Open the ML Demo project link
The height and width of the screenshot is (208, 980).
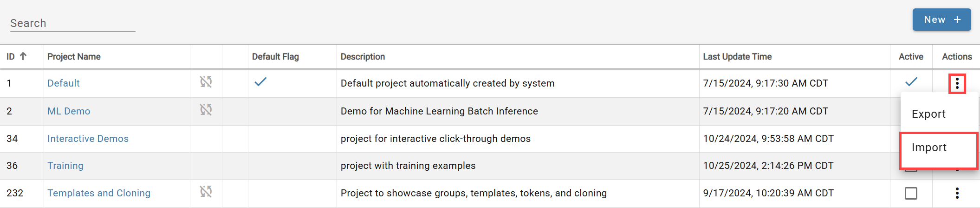(x=69, y=111)
